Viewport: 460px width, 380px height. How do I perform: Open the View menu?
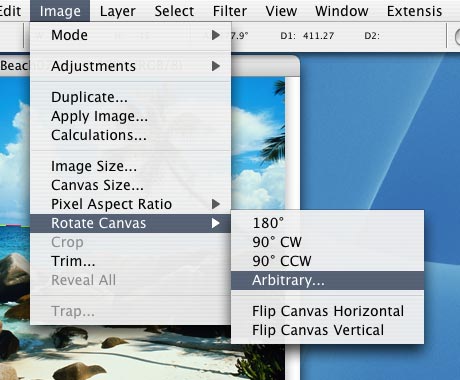point(281,11)
